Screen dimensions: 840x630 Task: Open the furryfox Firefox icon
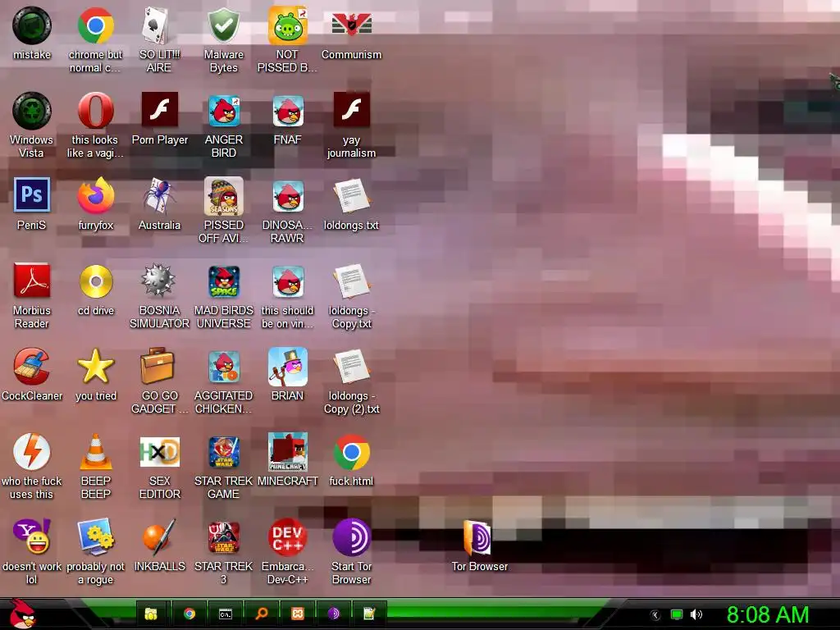[95, 196]
